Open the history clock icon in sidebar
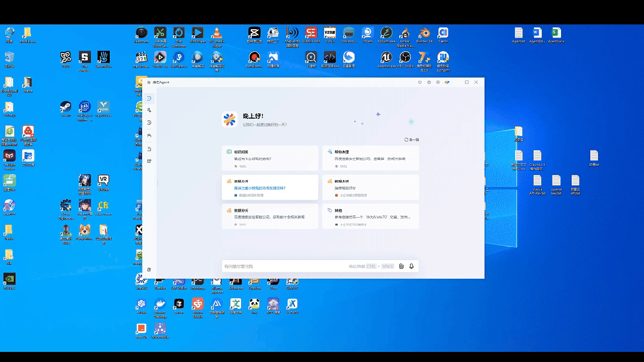 pyautogui.click(x=149, y=123)
